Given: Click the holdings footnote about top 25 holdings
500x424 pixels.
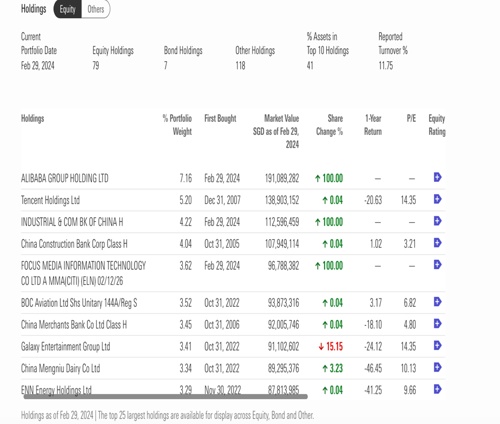Looking at the screenshot, I should coord(167,415).
